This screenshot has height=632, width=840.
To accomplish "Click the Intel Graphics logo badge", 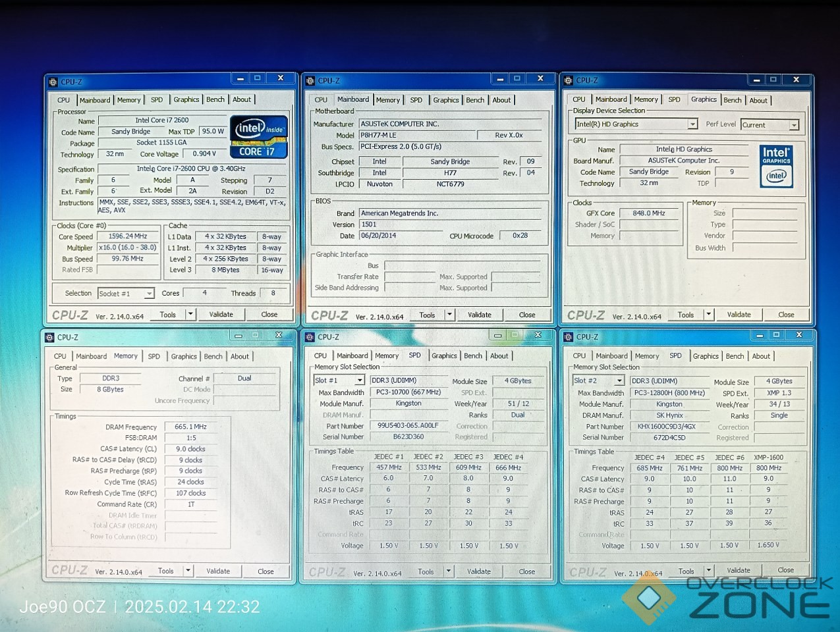I will point(776,166).
